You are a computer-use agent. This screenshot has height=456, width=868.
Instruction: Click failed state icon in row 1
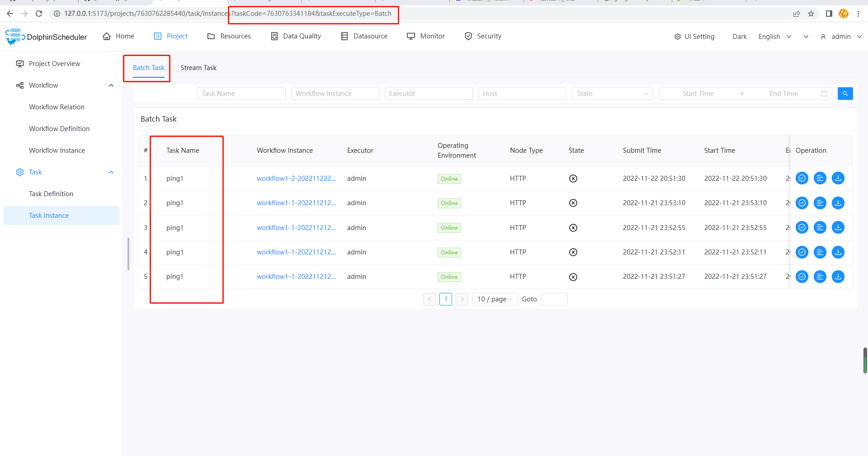[x=573, y=179]
